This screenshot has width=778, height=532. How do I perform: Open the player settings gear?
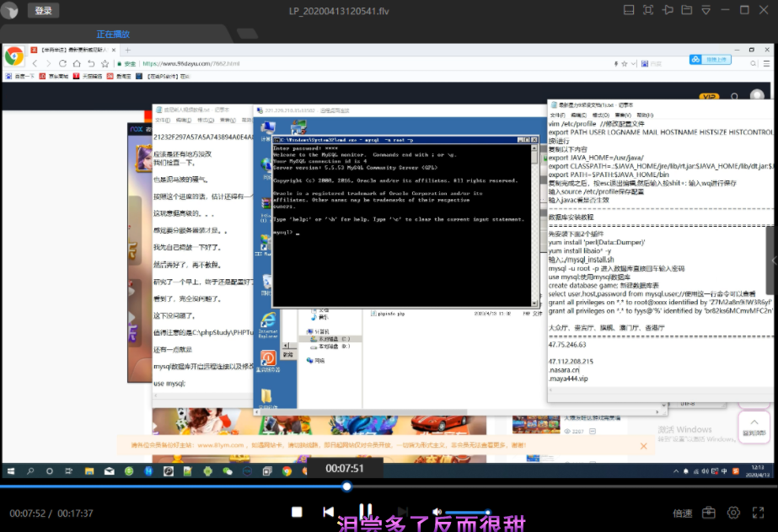pyautogui.click(x=733, y=513)
